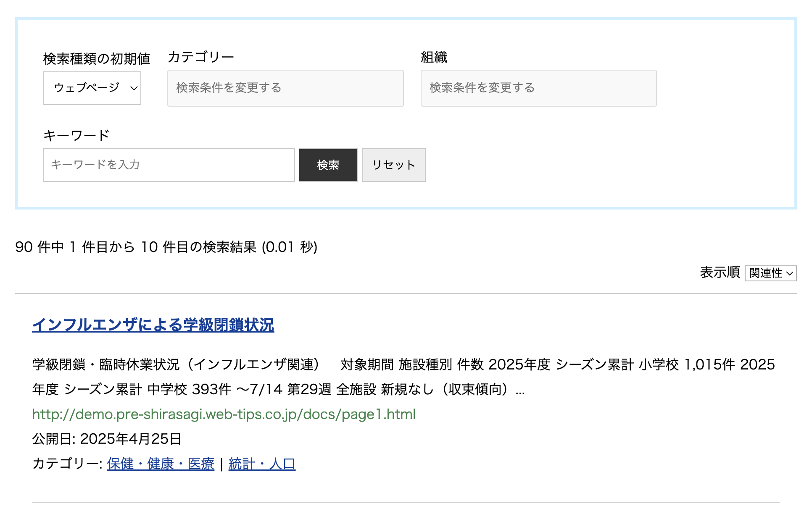812x519 pixels.
Task: Change the result sort order from 関連性
Action: pyautogui.click(x=770, y=273)
